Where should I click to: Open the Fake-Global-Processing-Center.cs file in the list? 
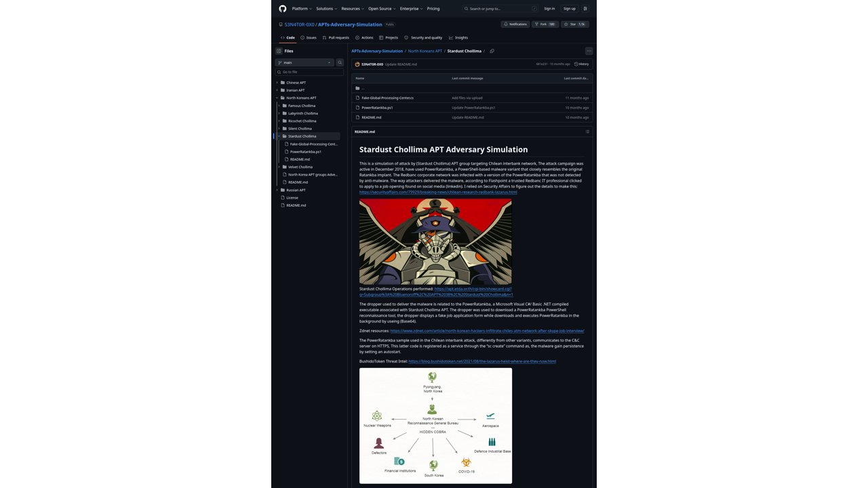coord(387,98)
